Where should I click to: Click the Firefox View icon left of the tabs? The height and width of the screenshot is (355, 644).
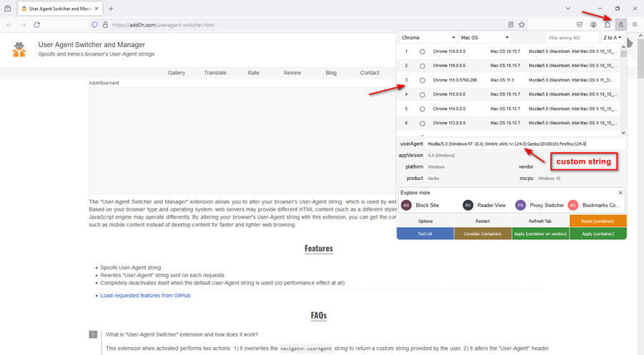click(x=7, y=8)
